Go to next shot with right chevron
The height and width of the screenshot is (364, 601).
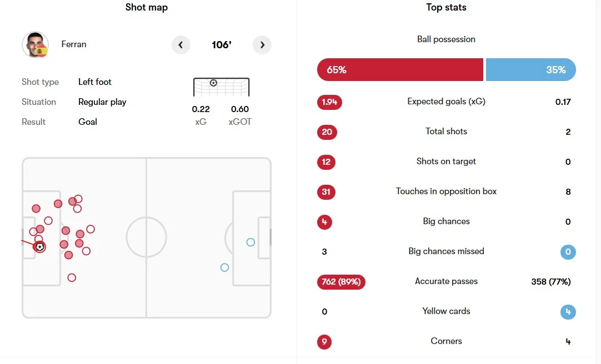(x=262, y=45)
